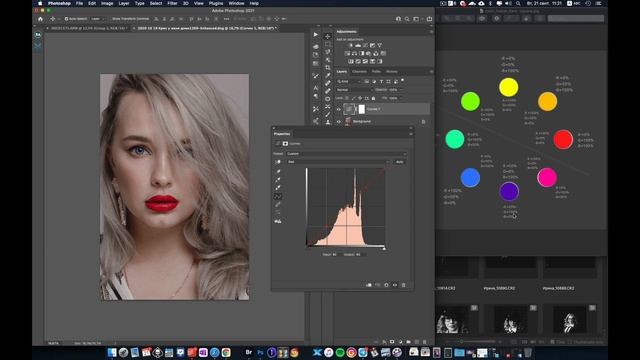
Task: Toggle lock transparent pixels
Action: 347,98
